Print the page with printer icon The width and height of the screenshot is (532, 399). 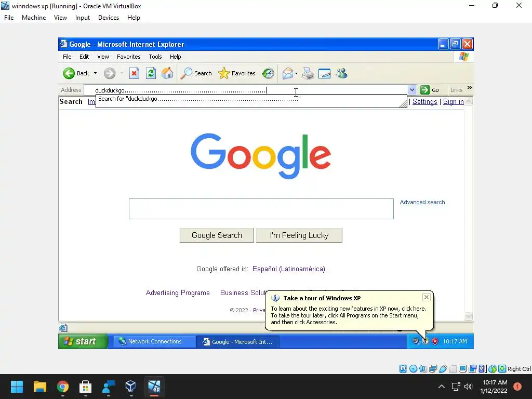tap(308, 73)
